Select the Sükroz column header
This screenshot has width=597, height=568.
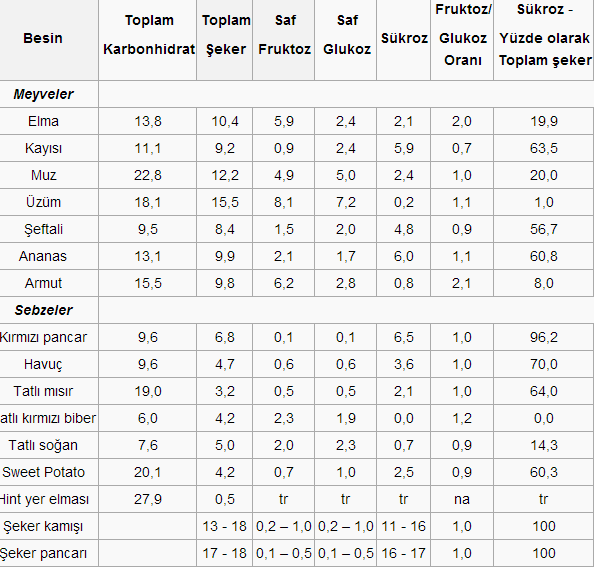click(x=404, y=38)
